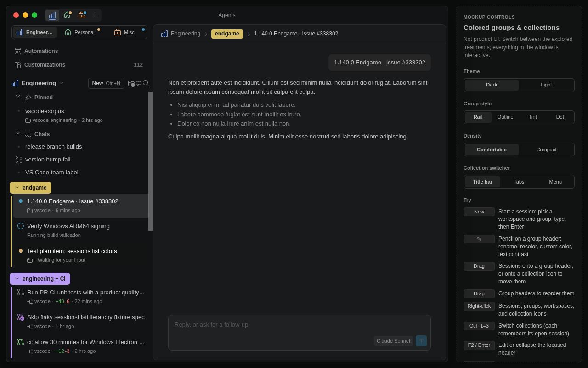Switch theme to Light
588x368 pixels.
pyautogui.click(x=546, y=85)
